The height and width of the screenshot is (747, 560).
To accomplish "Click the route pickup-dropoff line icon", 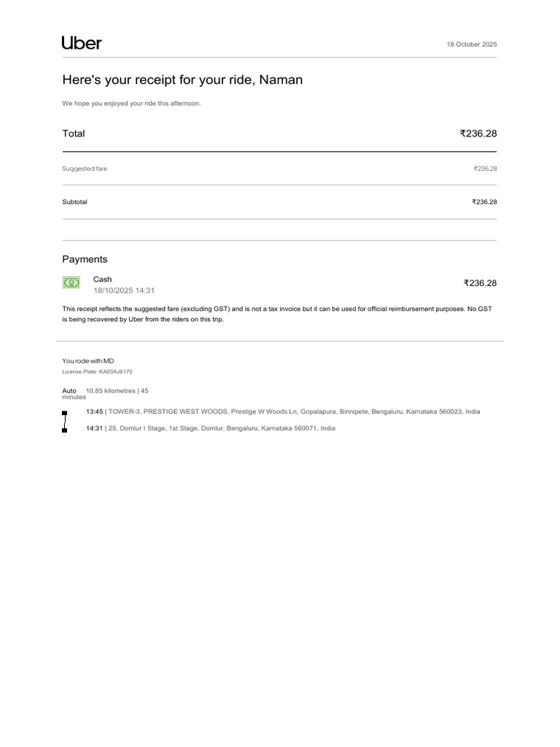I will coord(65,422).
